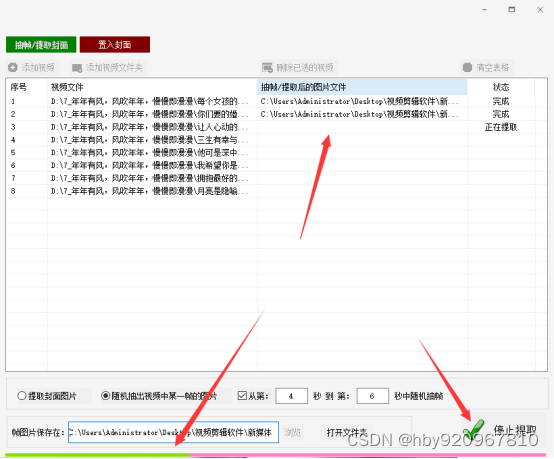Click row 1 output image path cell
Image resolution: width=554 pixels, height=459 pixels.
362,101
